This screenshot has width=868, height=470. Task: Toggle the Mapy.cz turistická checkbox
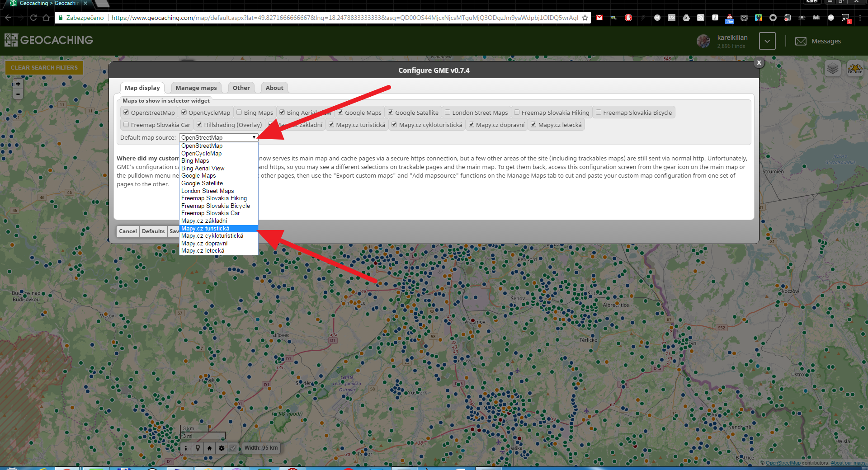[331, 125]
